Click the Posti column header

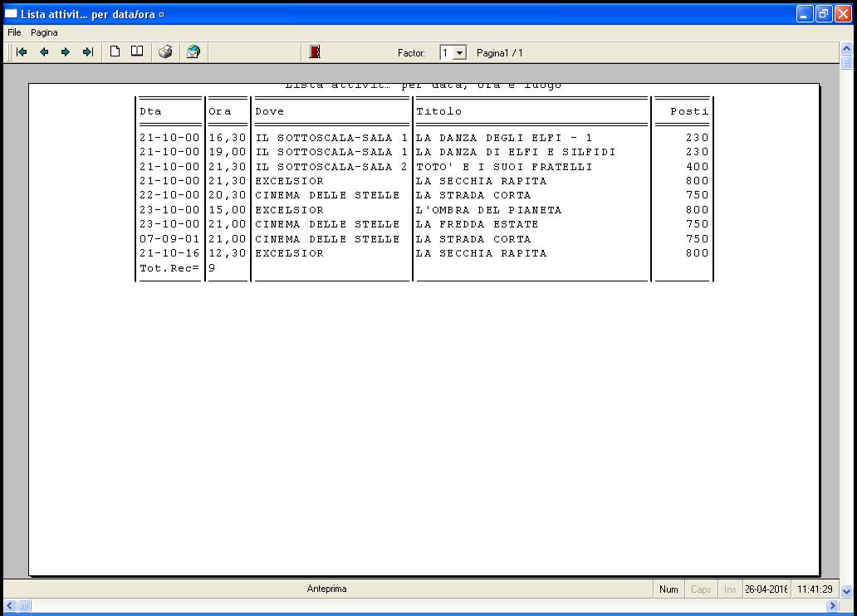[x=690, y=111]
